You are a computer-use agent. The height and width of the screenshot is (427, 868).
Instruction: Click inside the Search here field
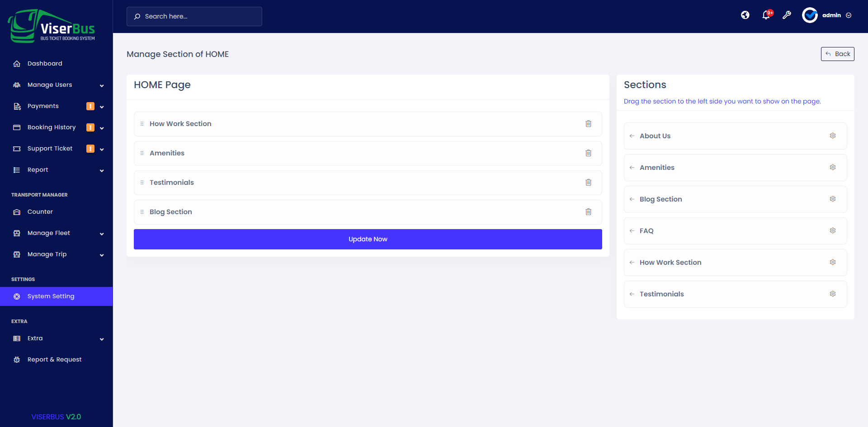tap(194, 16)
